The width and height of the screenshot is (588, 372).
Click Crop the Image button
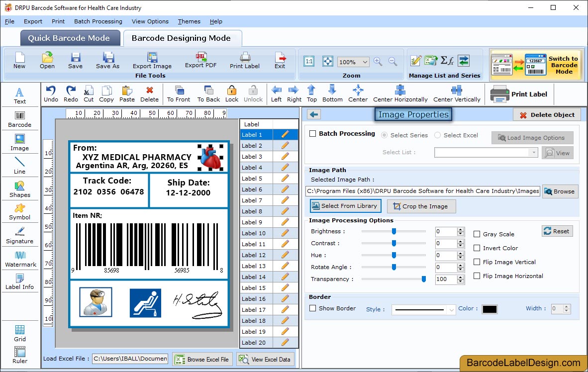click(x=421, y=206)
